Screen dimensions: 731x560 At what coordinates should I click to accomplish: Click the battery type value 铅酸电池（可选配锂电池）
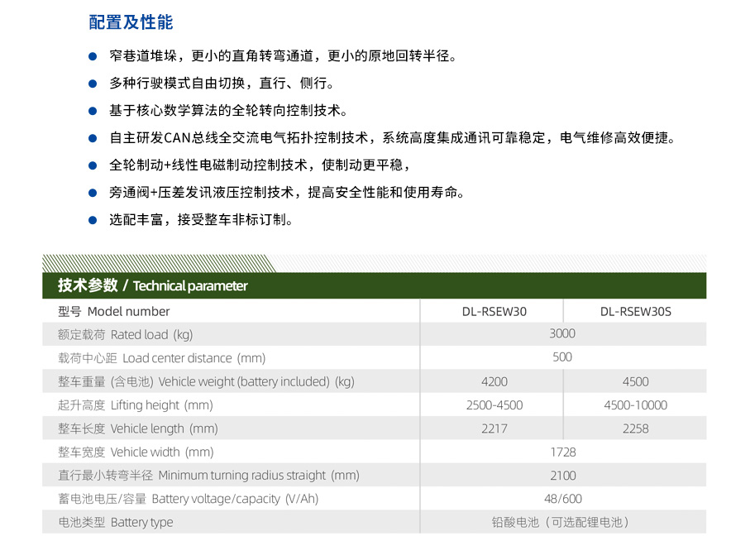[562, 523]
